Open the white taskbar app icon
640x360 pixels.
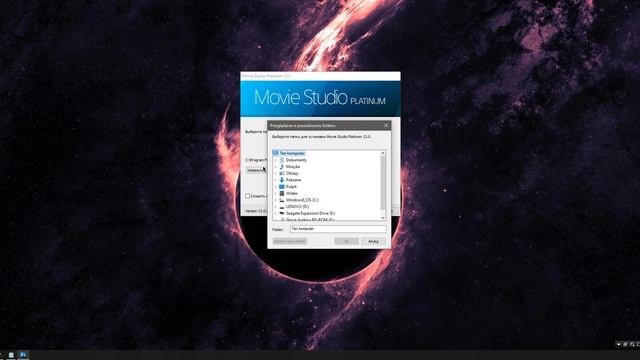(x=11, y=355)
